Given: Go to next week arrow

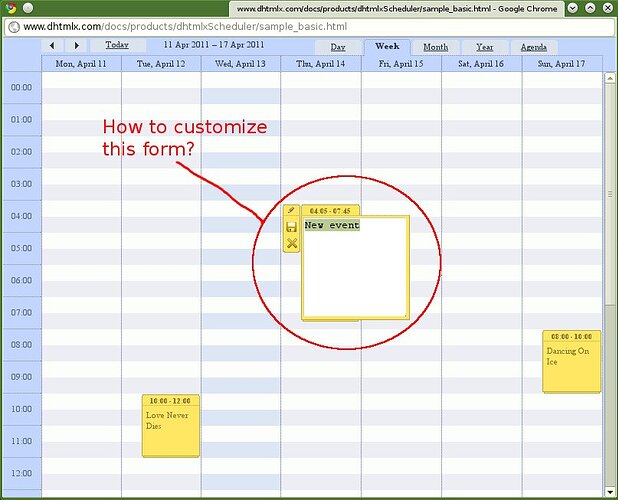Looking at the screenshot, I should [76, 45].
